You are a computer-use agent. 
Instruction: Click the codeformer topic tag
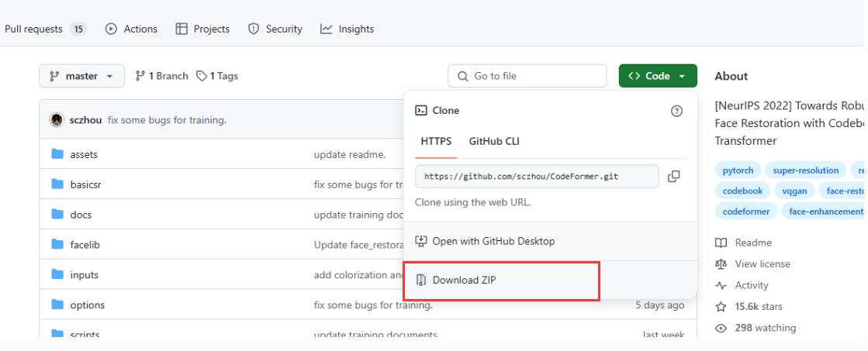[746, 212]
